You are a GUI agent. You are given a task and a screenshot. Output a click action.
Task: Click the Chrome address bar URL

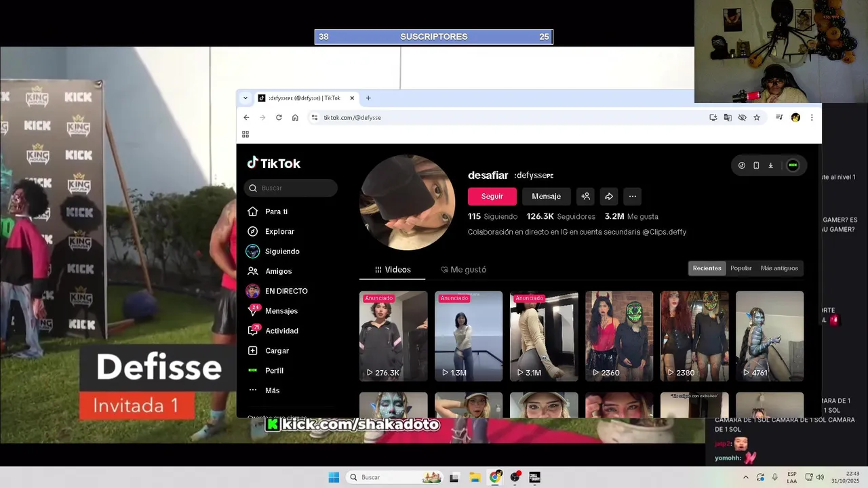point(352,117)
